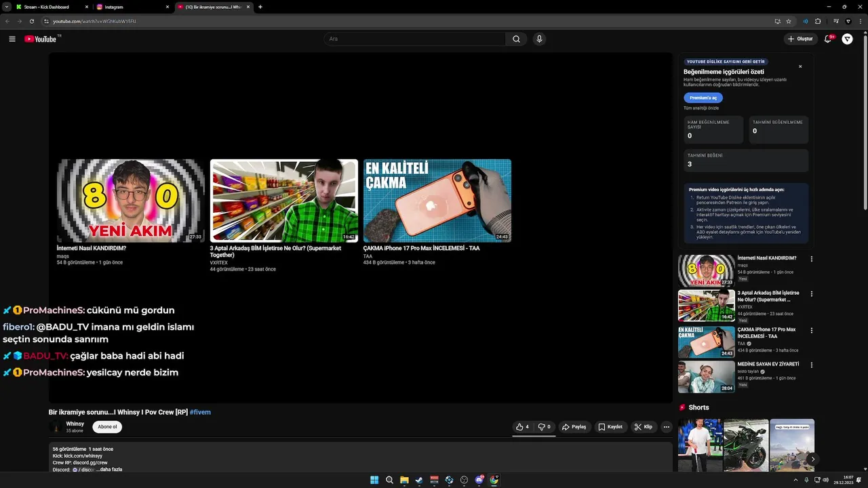Bookmark this page with the star icon

click(x=789, y=21)
